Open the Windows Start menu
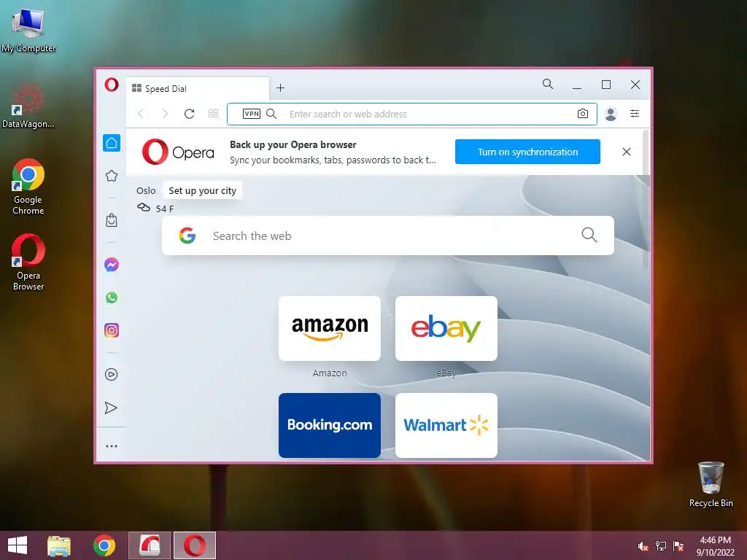Image resolution: width=747 pixels, height=560 pixels. pos(18,545)
